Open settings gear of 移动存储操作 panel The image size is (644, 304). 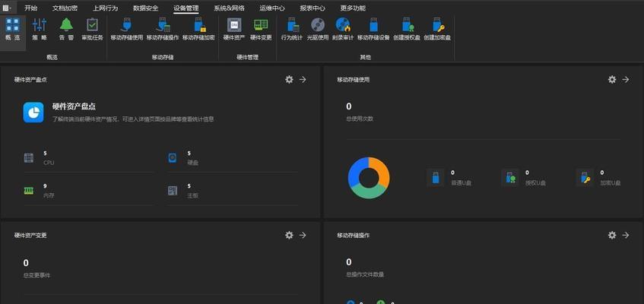[612, 235]
